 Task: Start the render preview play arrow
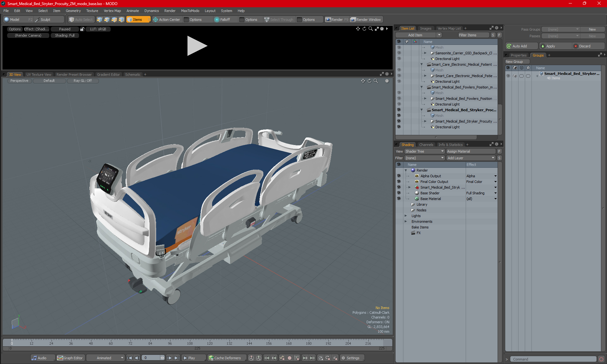[x=197, y=46]
